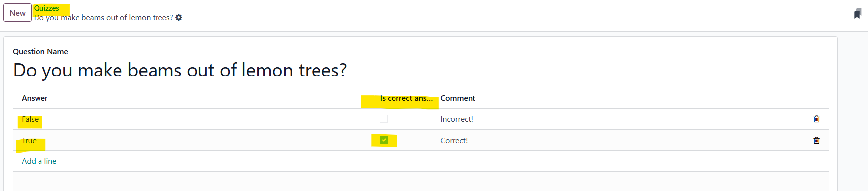Delete the True answer row with trash icon

[x=816, y=140]
